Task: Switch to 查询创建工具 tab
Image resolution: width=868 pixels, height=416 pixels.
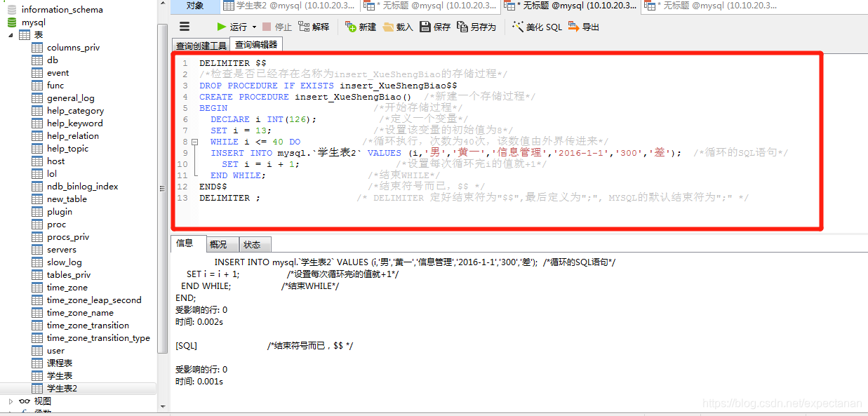Action: pyautogui.click(x=201, y=46)
